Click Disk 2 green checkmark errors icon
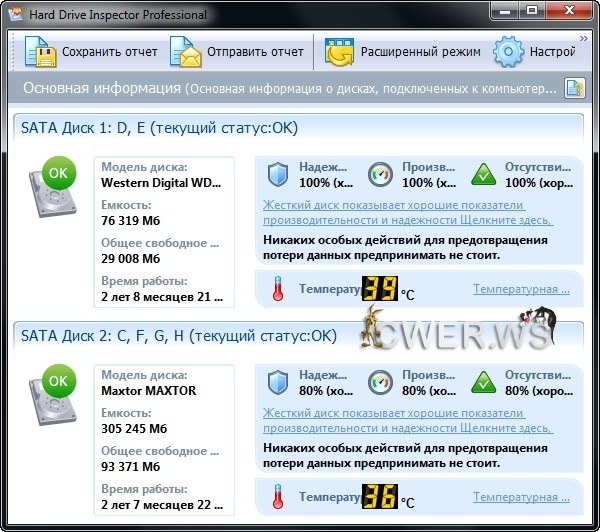600x532 pixels. [484, 382]
